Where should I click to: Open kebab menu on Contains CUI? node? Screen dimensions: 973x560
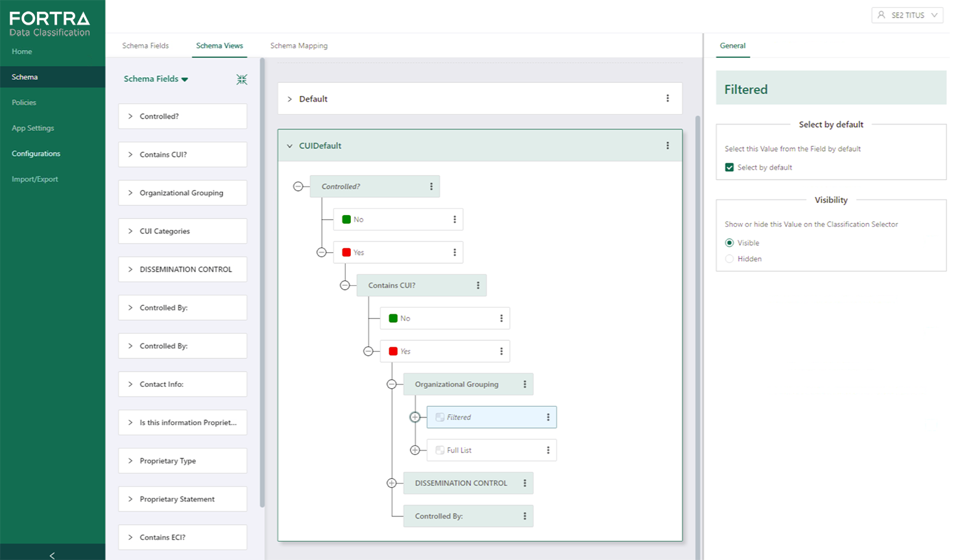click(478, 285)
